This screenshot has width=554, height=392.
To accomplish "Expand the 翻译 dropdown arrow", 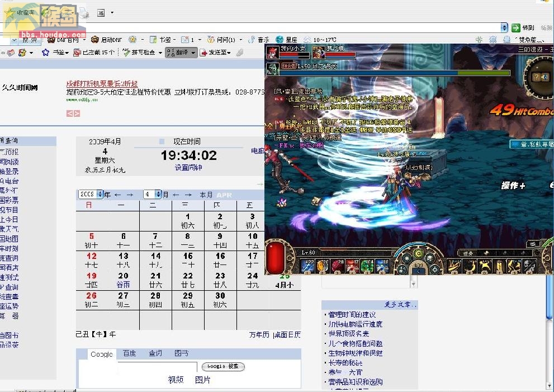I will [x=193, y=53].
